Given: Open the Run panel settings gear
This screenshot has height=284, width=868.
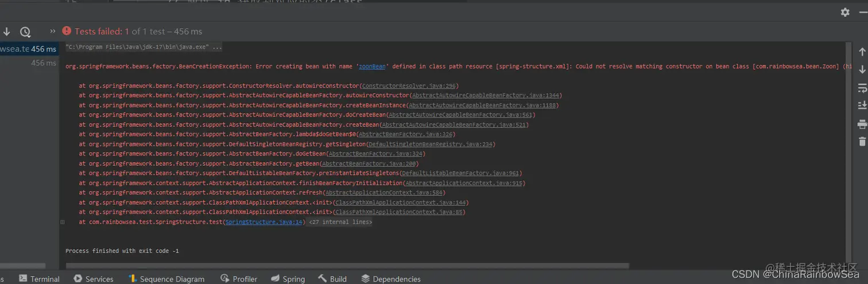Looking at the screenshot, I should tap(844, 12).
